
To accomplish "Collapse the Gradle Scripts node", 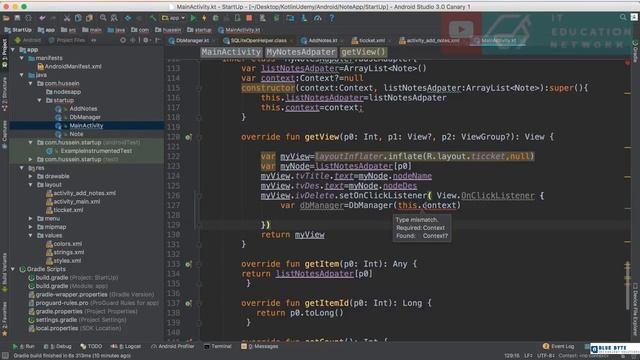I will 13,269.
